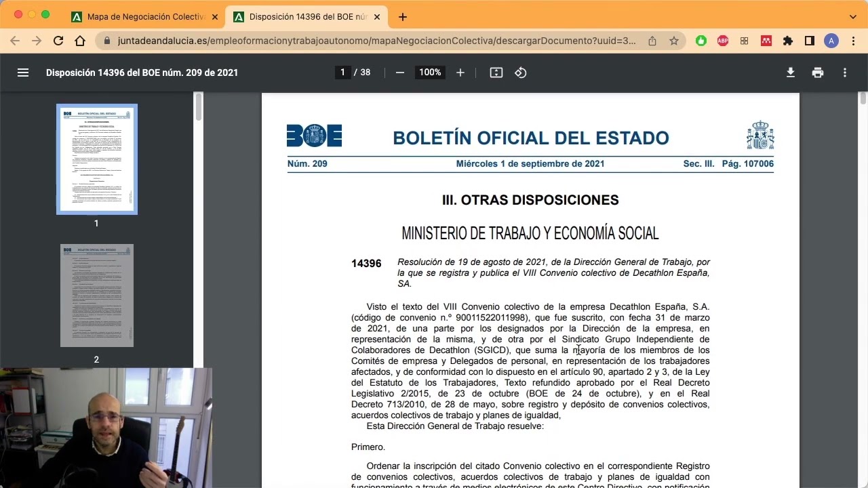Image resolution: width=868 pixels, height=488 pixels.
Task: Download the PDF document
Action: click(x=791, y=73)
